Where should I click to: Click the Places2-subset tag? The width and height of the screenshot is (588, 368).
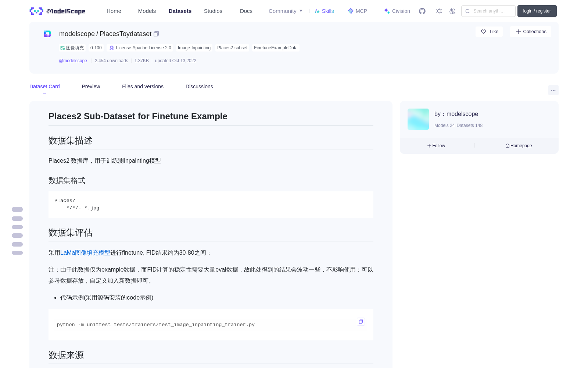[x=232, y=48]
